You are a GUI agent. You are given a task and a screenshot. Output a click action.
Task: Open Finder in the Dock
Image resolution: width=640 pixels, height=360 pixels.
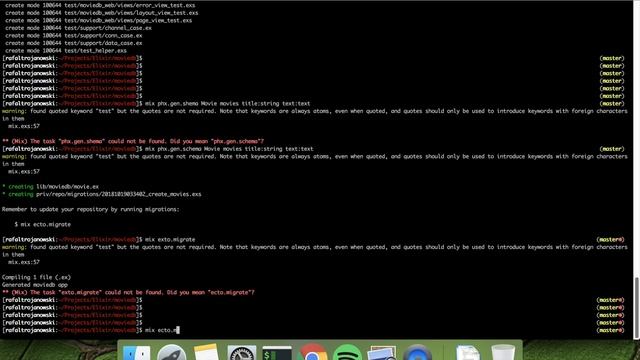(x=136, y=353)
